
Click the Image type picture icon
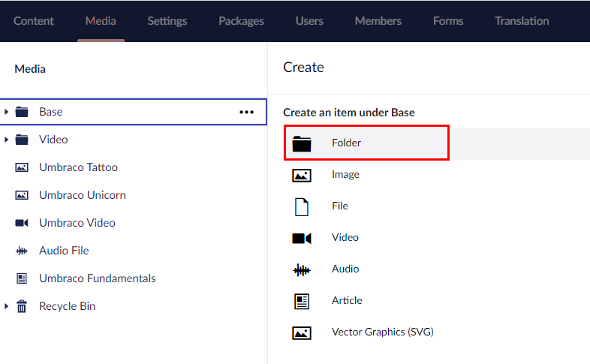click(x=302, y=175)
